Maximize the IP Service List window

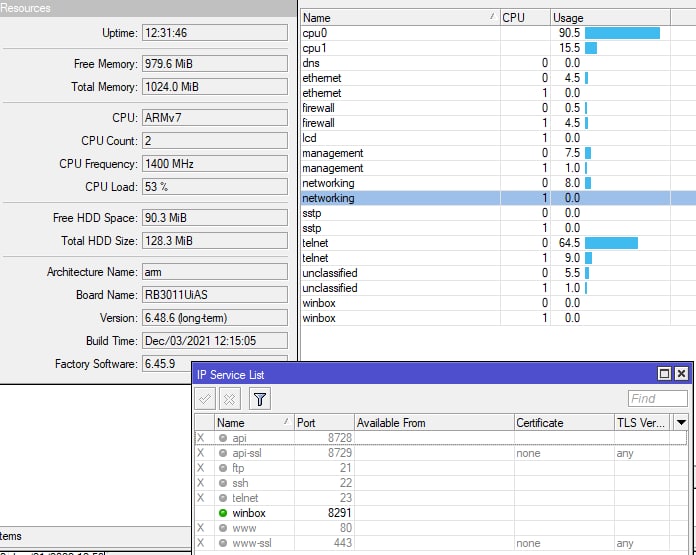tap(664, 374)
